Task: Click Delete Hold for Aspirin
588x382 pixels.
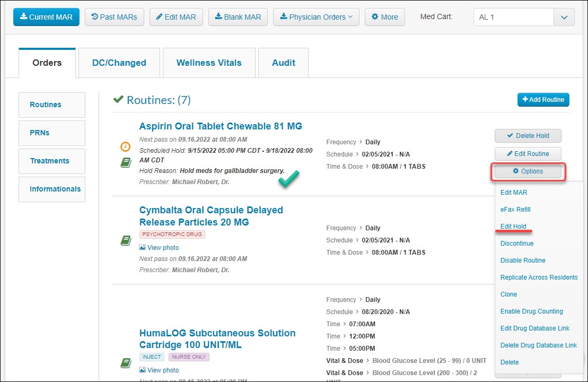Action: pyautogui.click(x=528, y=136)
